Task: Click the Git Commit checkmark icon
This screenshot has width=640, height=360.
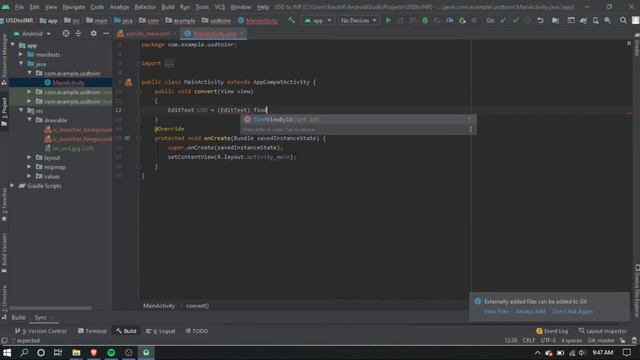Action: tap(516, 20)
